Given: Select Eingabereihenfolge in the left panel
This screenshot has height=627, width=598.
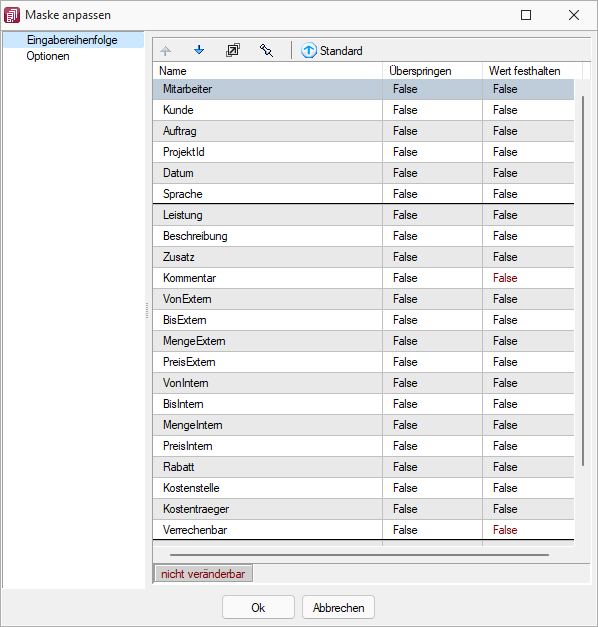Looking at the screenshot, I should pyautogui.click(x=72, y=40).
